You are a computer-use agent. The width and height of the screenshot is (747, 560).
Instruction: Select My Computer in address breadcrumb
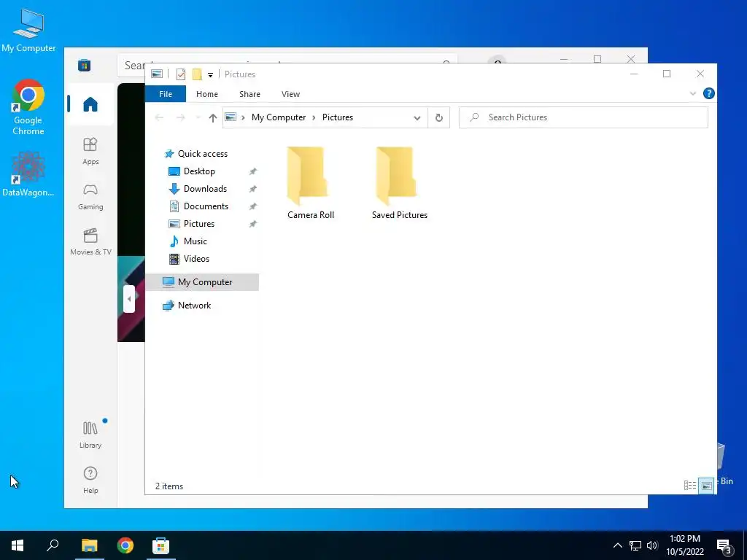(x=279, y=117)
